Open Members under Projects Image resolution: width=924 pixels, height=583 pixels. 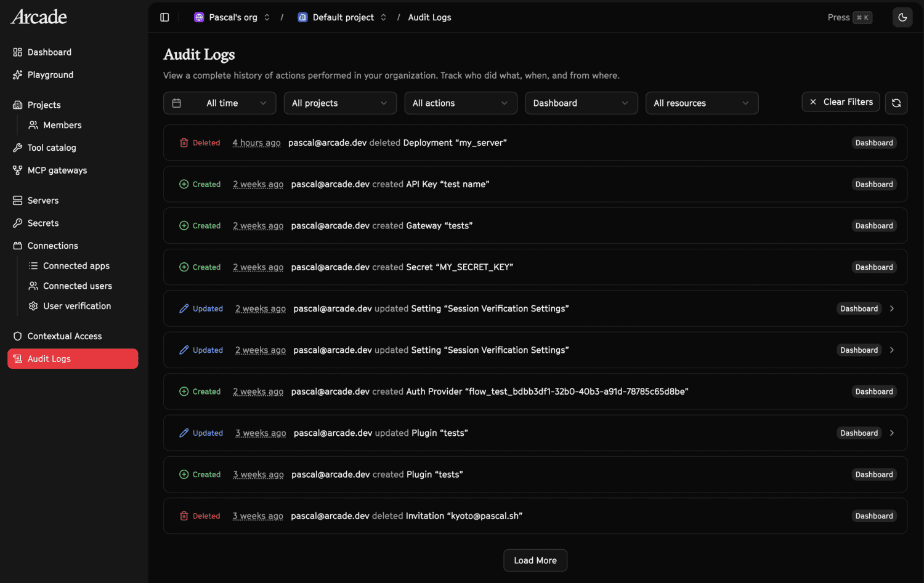[x=62, y=125]
